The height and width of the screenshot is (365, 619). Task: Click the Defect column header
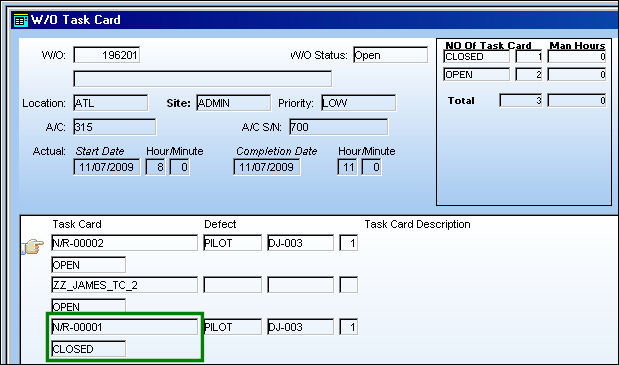pyautogui.click(x=220, y=224)
